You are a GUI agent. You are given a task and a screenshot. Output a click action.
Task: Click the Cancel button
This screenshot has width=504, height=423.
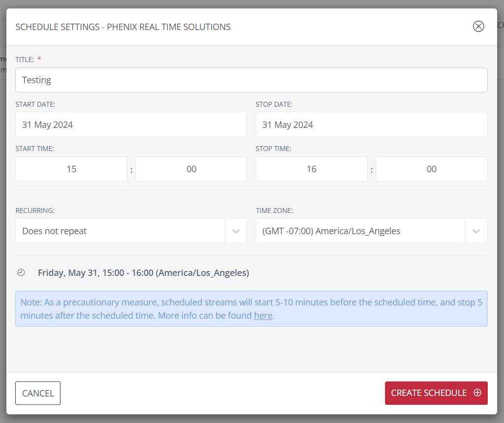click(38, 393)
